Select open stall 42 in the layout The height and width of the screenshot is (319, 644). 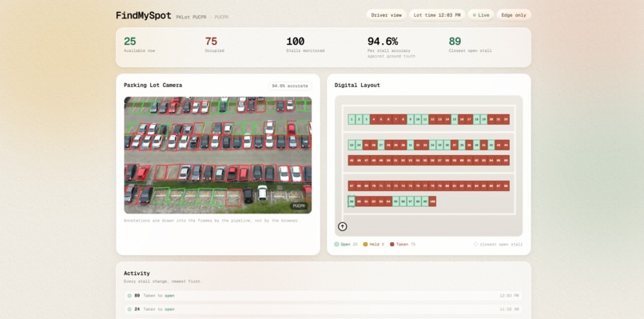(491, 145)
